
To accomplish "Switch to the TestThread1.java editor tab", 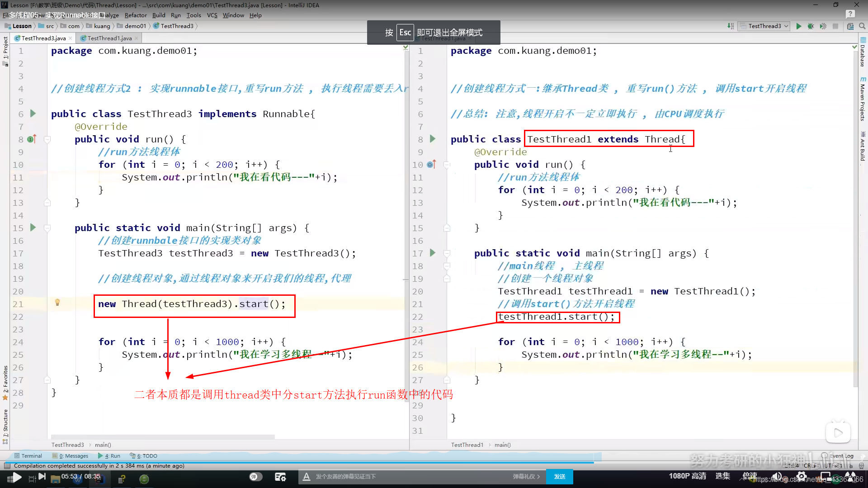I will pos(109,38).
